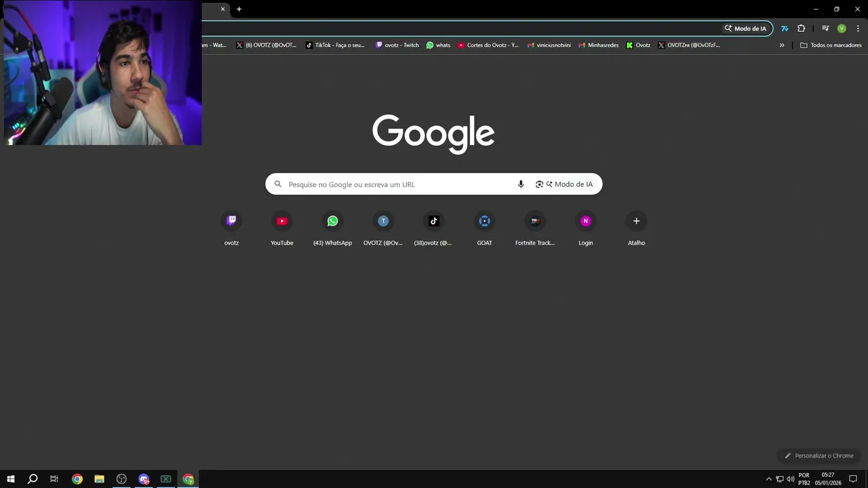
Task: Click the webcam overlay thumbnail
Action: pyautogui.click(x=101, y=73)
